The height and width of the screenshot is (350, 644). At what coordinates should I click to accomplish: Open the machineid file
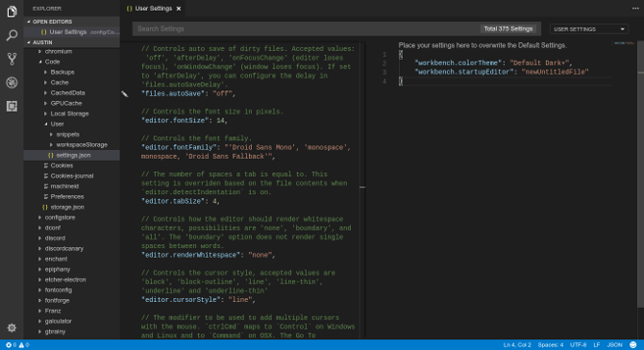(72, 187)
